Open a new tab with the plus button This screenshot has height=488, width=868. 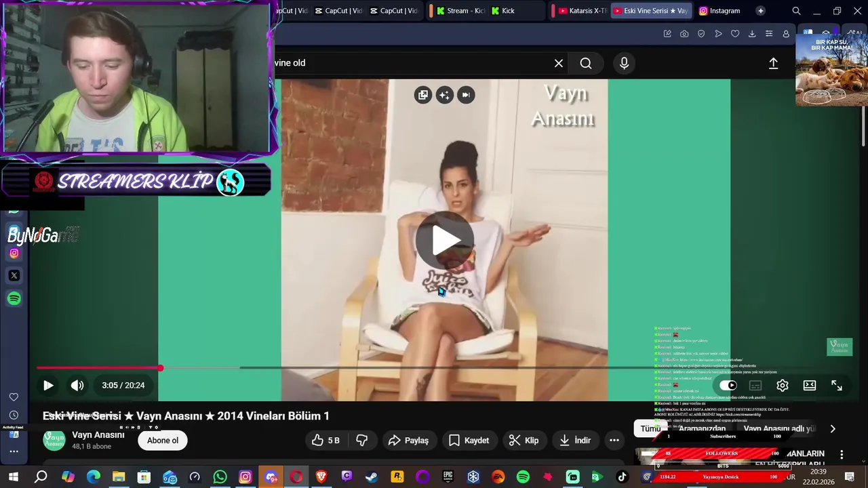pyautogui.click(x=760, y=11)
